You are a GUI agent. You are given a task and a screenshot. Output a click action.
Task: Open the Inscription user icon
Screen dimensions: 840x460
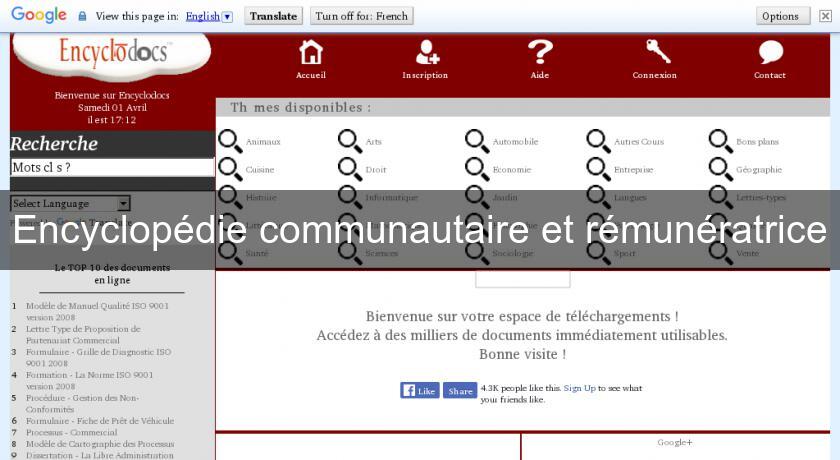[x=426, y=52]
